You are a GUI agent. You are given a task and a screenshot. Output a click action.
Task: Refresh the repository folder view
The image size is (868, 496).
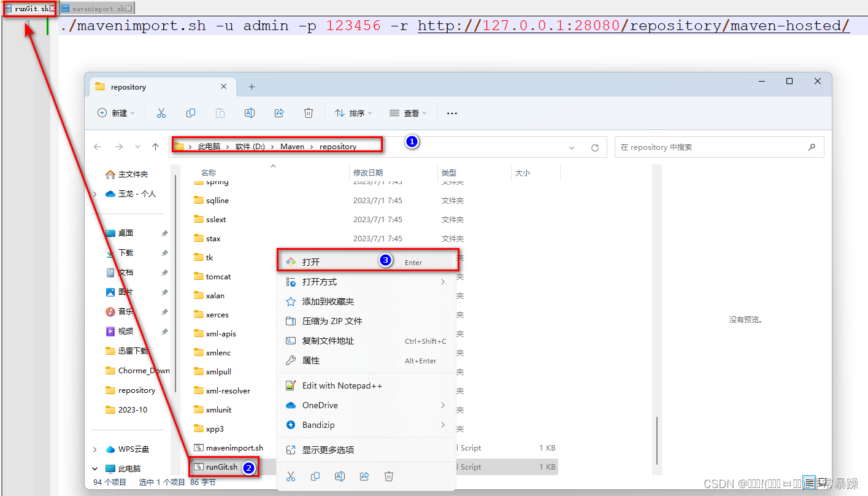pyautogui.click(x=594, y=147)
